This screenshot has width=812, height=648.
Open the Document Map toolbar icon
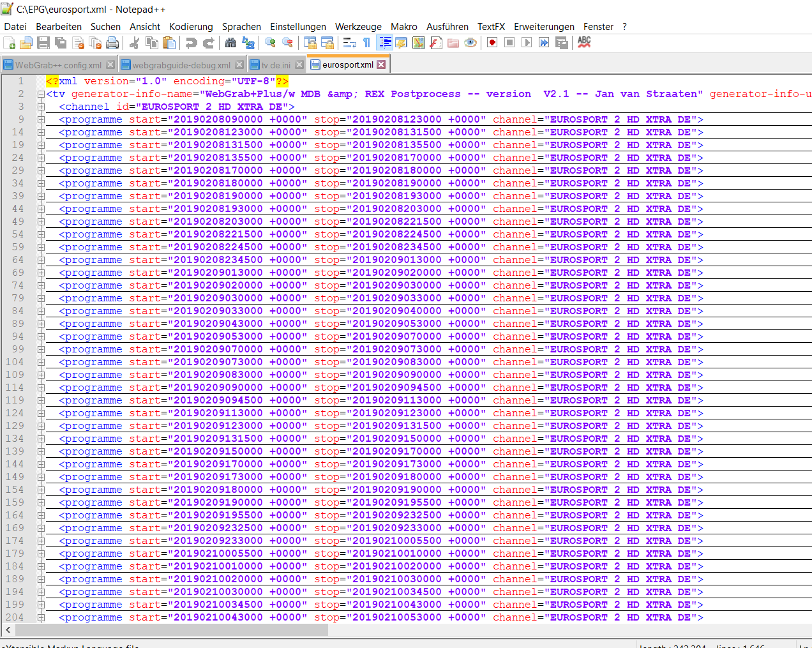419,43
